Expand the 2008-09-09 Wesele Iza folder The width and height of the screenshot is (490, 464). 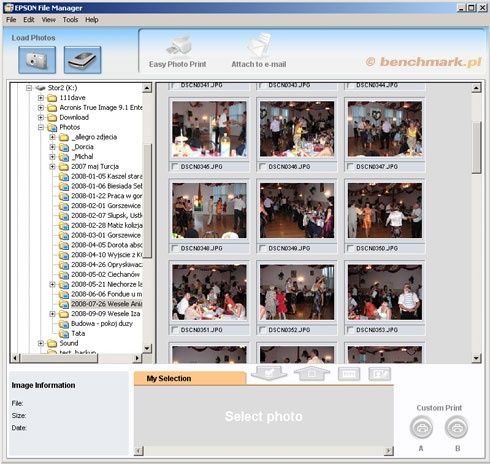click(x=52, y=314)
